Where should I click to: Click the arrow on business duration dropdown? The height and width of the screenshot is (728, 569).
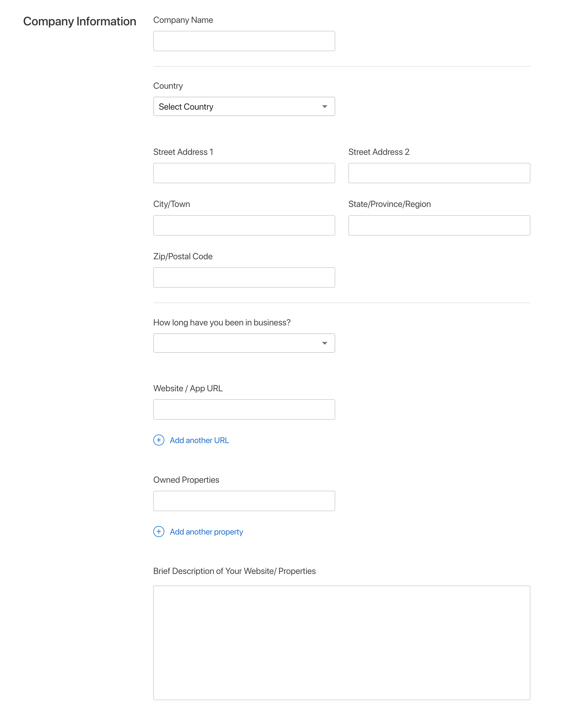tap(324, 343)
